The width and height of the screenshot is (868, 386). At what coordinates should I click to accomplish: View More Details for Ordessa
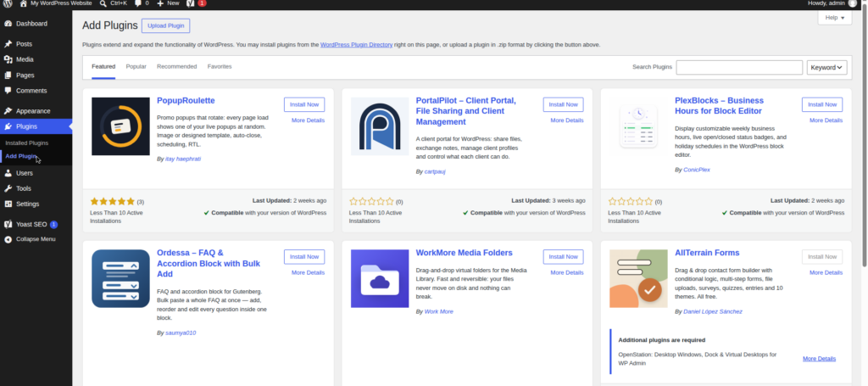[309, 272]
